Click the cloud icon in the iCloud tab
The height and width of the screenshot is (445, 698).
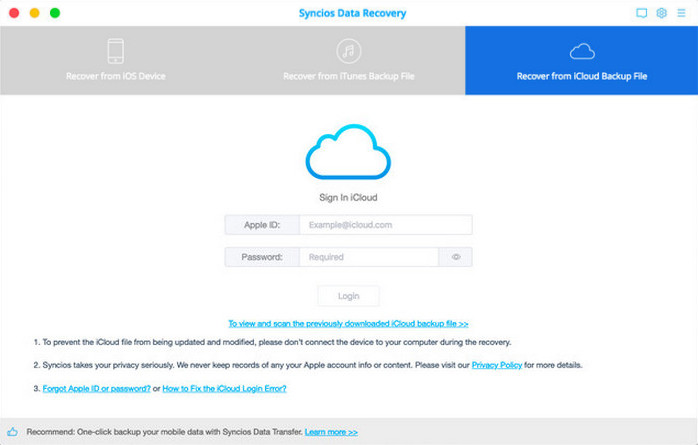[x=581, y=51]
